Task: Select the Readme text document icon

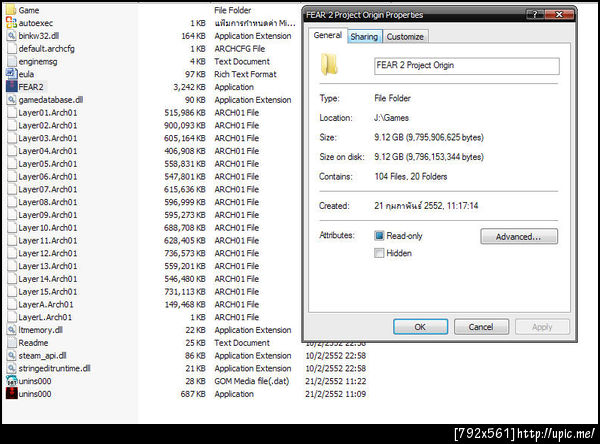Action: 11,343
